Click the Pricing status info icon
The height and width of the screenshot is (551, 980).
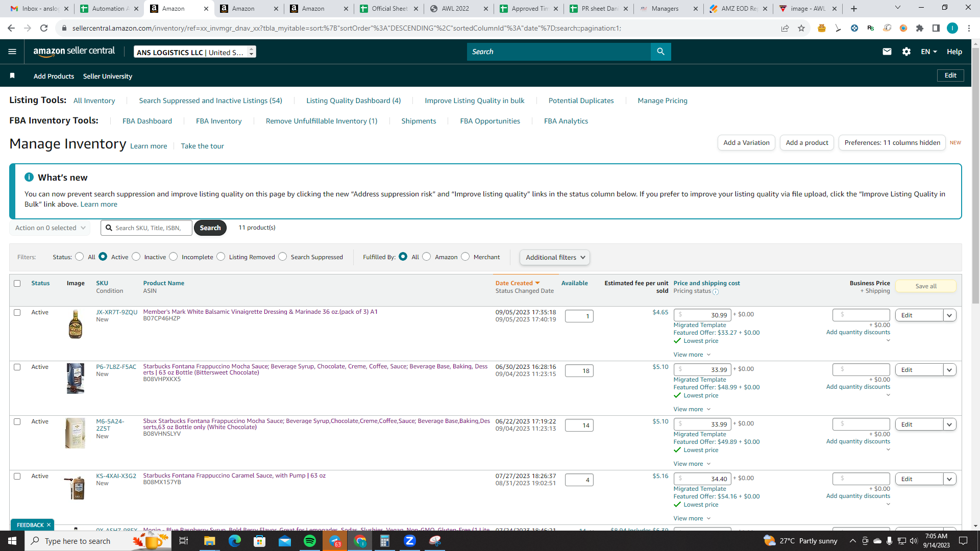tap(716, 292)
